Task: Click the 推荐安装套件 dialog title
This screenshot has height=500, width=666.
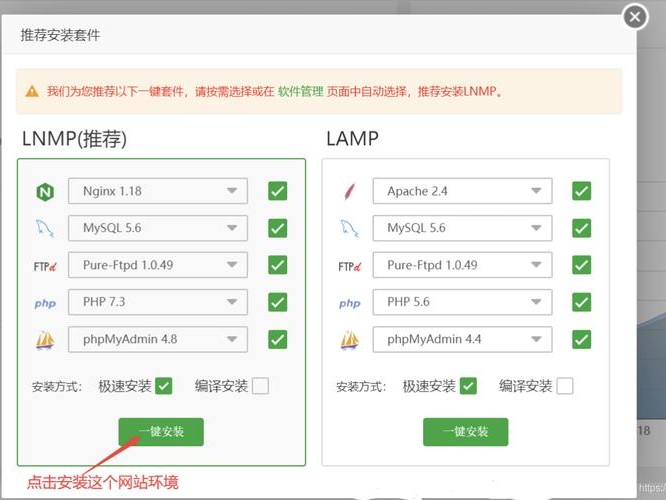Action: coord(60,35)
